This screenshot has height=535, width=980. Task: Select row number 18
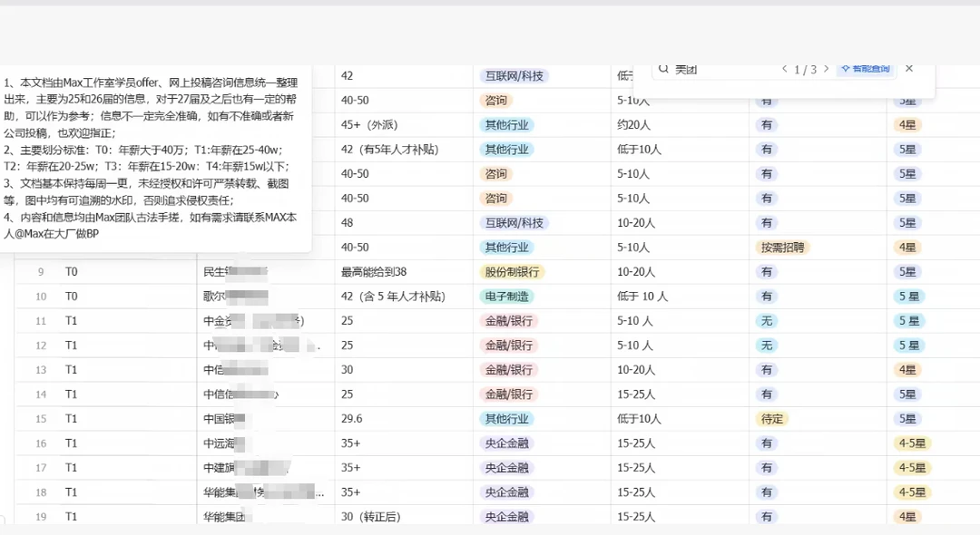click(41, 491)
